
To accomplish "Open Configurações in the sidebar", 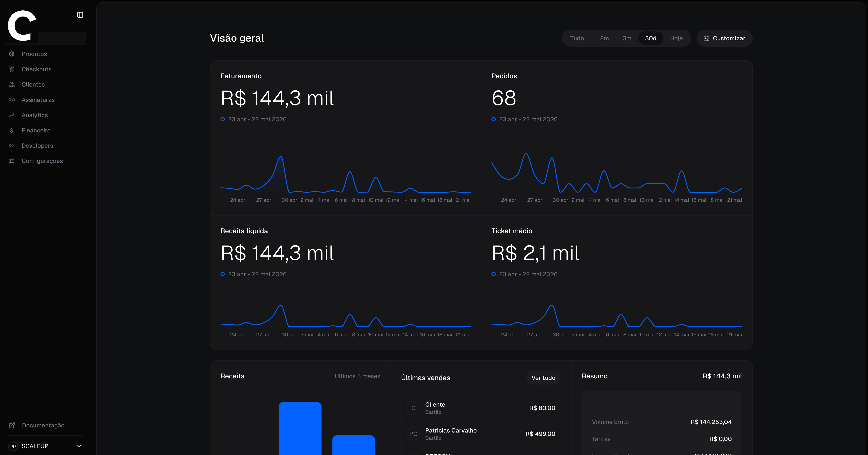I will tap(42, 161).
